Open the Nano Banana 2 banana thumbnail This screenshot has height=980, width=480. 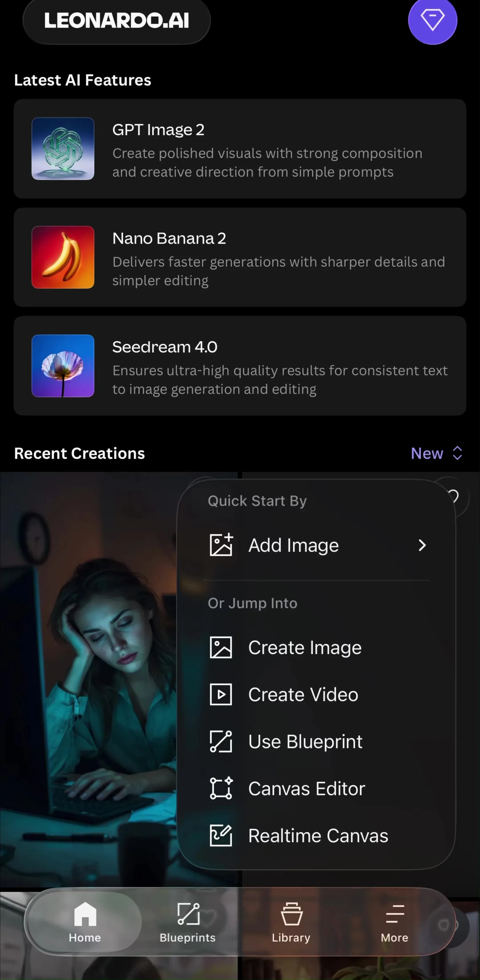point(63,257)
